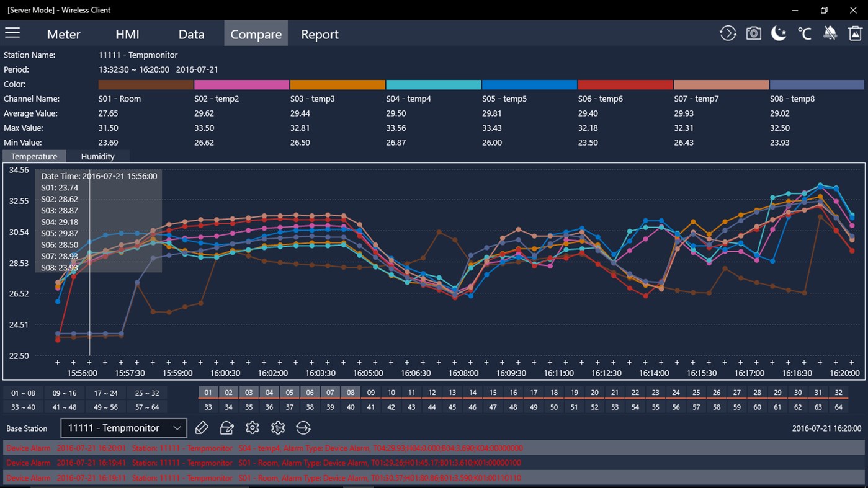Viewport: 868px width, 488px height.
Task: Click the S05 - temp5 channel name
Action: pos(504,99)
